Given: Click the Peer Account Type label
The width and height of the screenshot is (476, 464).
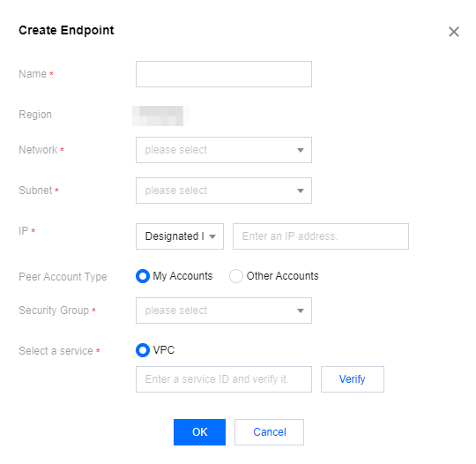Looking at the screenshot, I should click(x=63, y=277).
